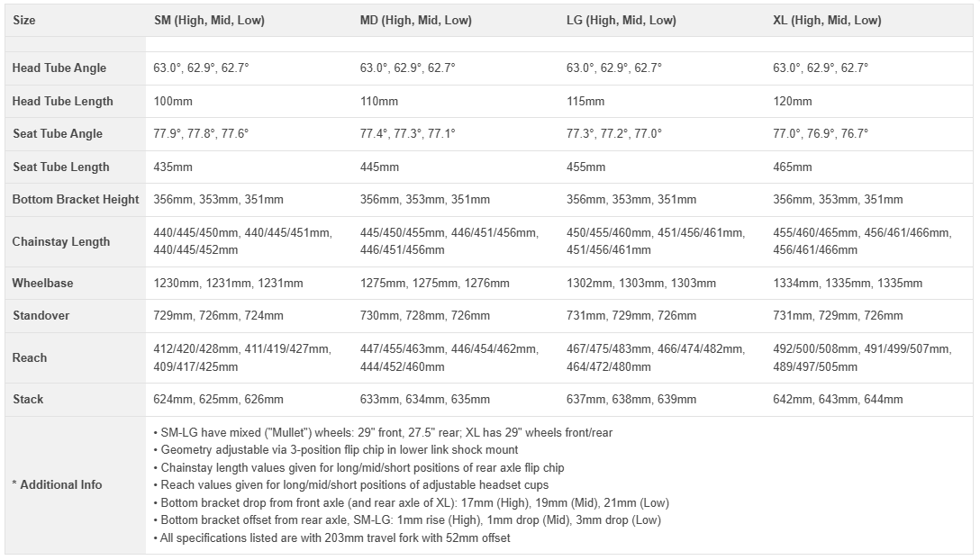Click the Stack row label
This screenshot has width=980, height=560.
tap(28, 399)
